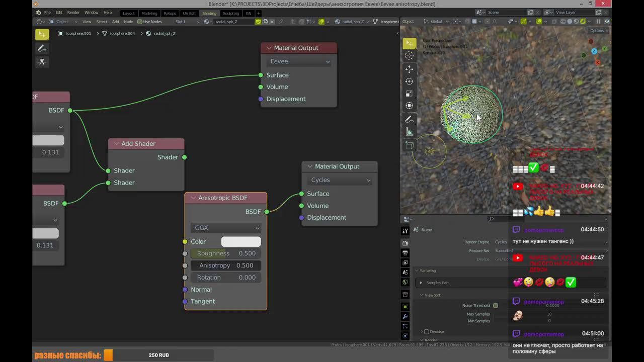Choose the Annotate pencil tool in viewport

(x=409, y=119)
